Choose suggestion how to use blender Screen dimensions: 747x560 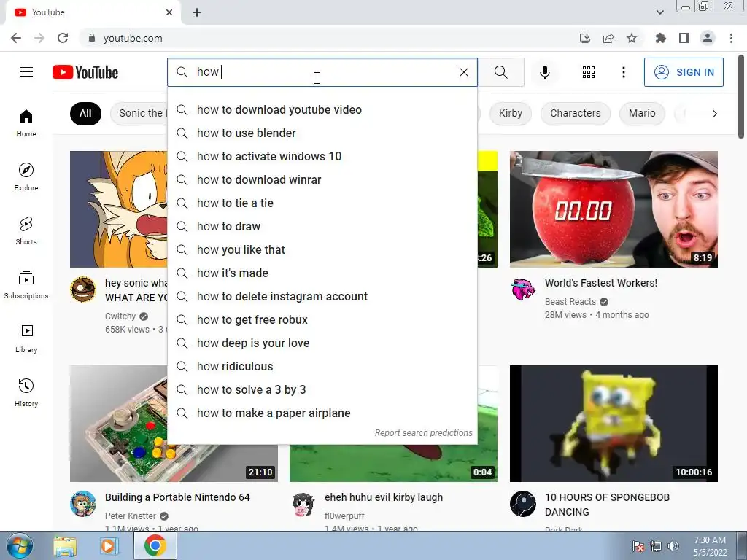tap(322, 133)
